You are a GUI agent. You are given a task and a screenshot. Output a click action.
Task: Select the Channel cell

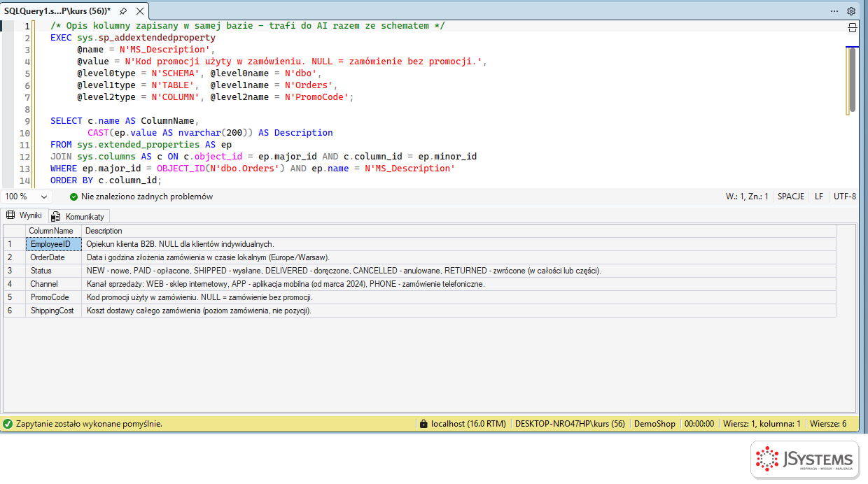53,284
